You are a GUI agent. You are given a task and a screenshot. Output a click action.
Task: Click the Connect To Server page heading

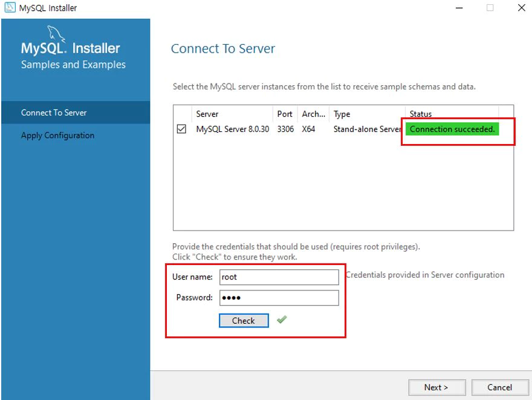223,48
